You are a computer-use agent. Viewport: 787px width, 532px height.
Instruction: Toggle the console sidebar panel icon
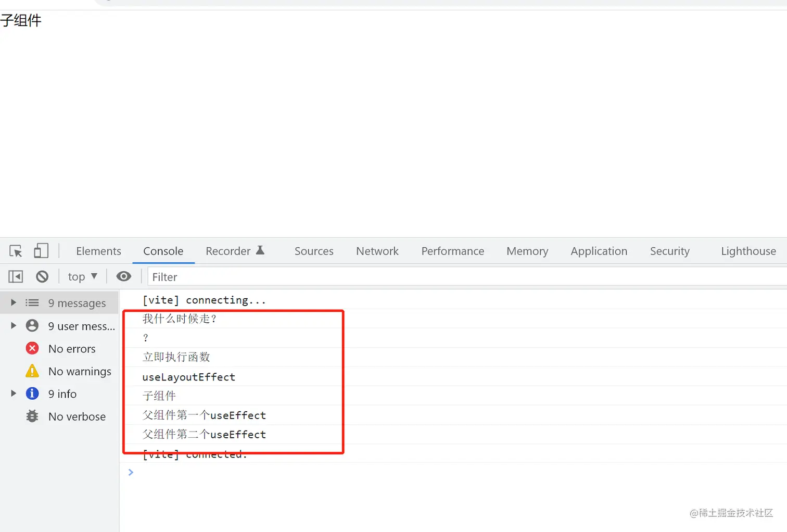click(x=16, y=276)
